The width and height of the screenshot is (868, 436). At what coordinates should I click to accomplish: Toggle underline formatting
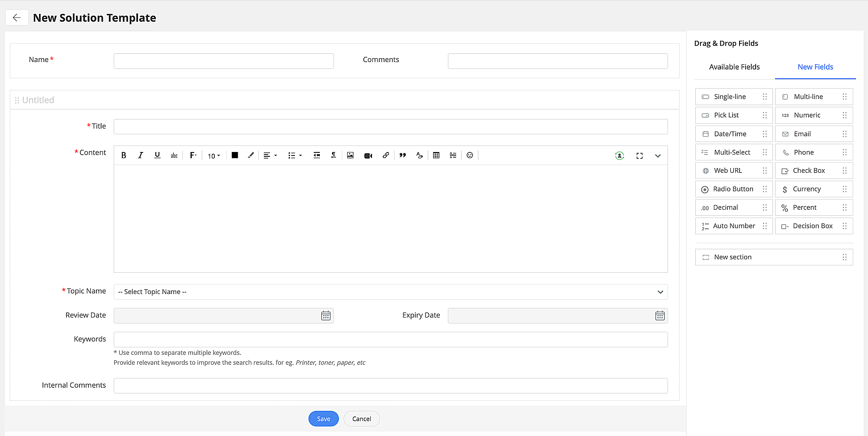157,155
